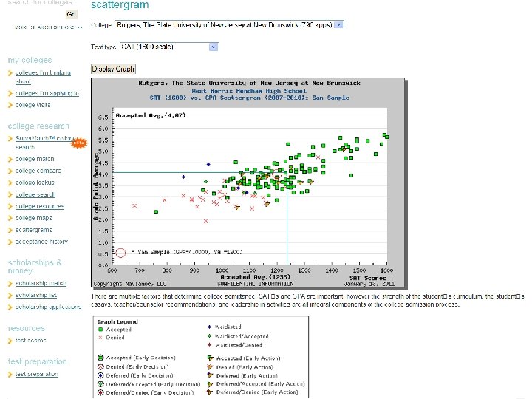Click arrow icon beside scholarship match
This screenshot has width=532, height=399.
coord(10,284)
